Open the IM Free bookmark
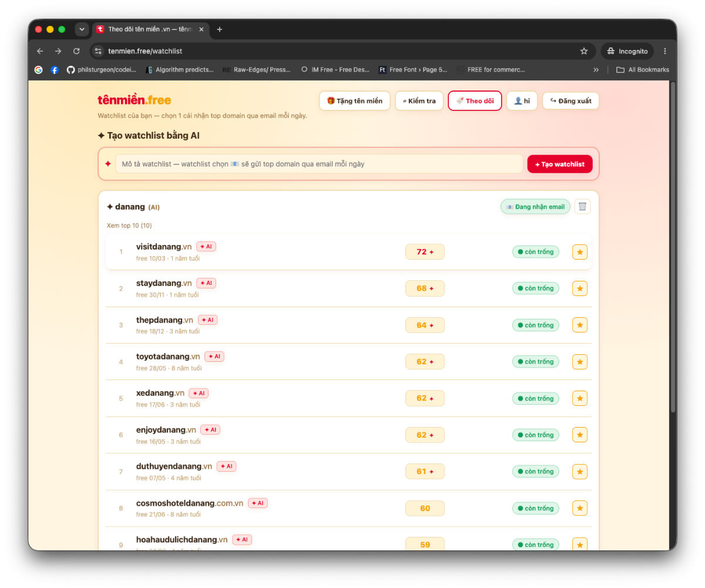705x588 pixels. click(335, 69)
